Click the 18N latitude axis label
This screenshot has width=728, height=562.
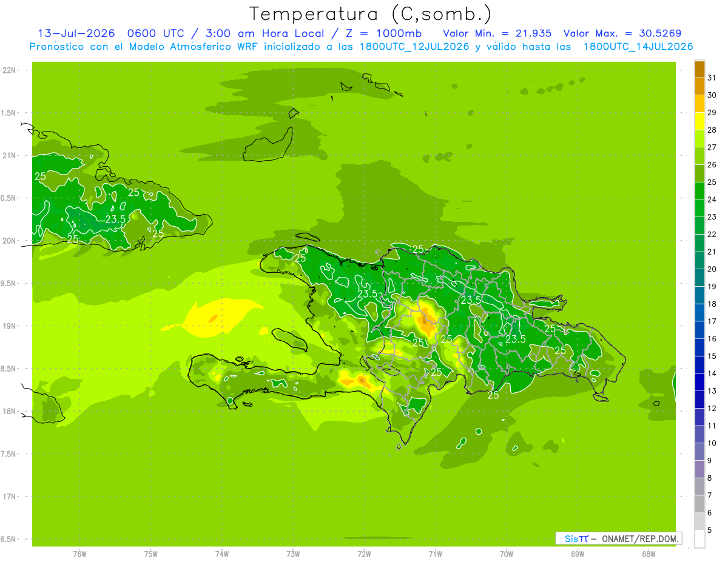click(x=9, y=411)
